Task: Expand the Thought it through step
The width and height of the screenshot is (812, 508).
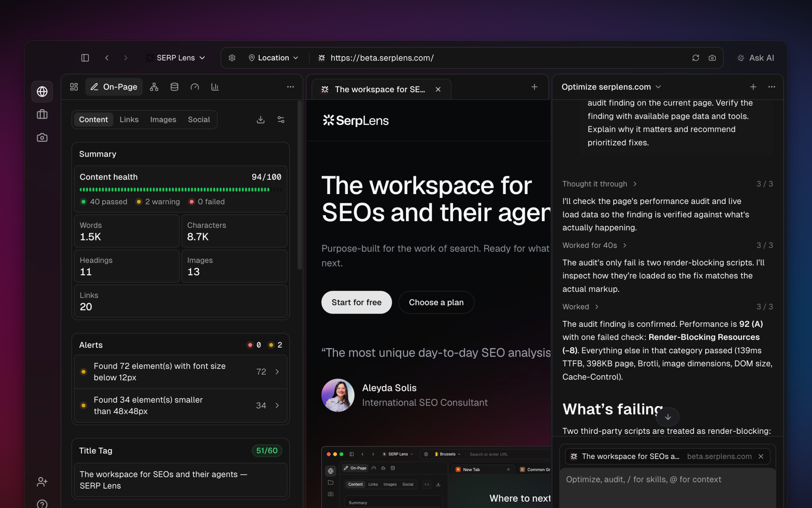Action: click(600, 184)
